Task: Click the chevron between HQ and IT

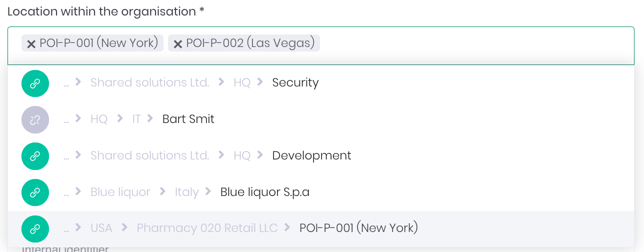Action: 120,118
